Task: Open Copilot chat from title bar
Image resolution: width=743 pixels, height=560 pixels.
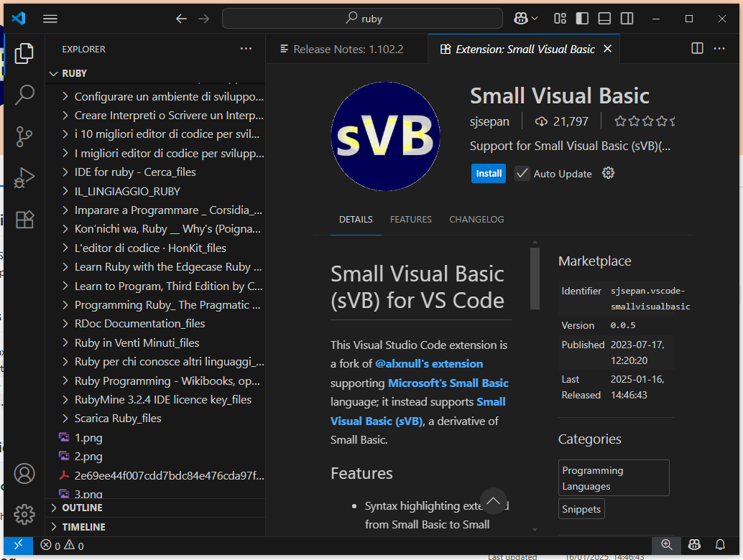Action: point(521,19)
